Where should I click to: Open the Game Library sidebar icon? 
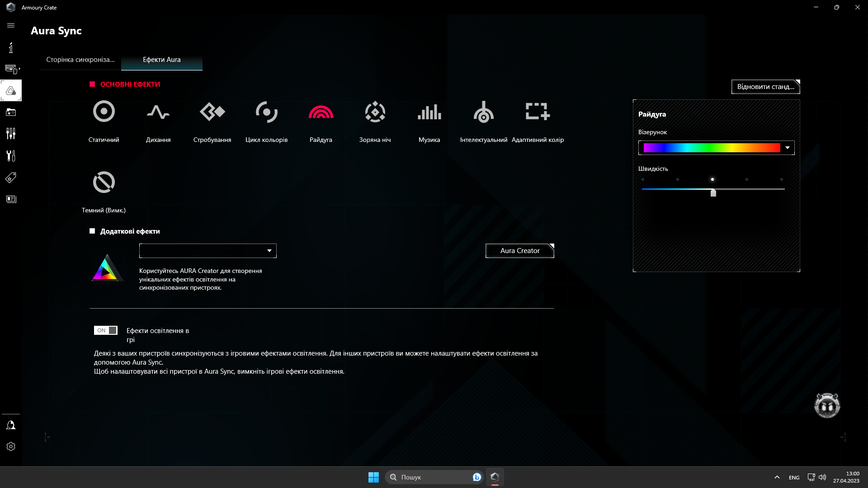coord(11,112)
